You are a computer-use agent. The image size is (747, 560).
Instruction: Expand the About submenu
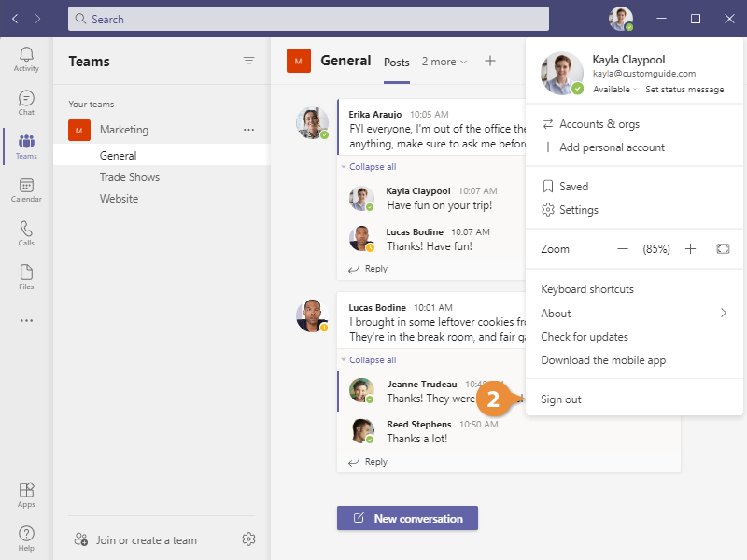(x=723, y=314)
